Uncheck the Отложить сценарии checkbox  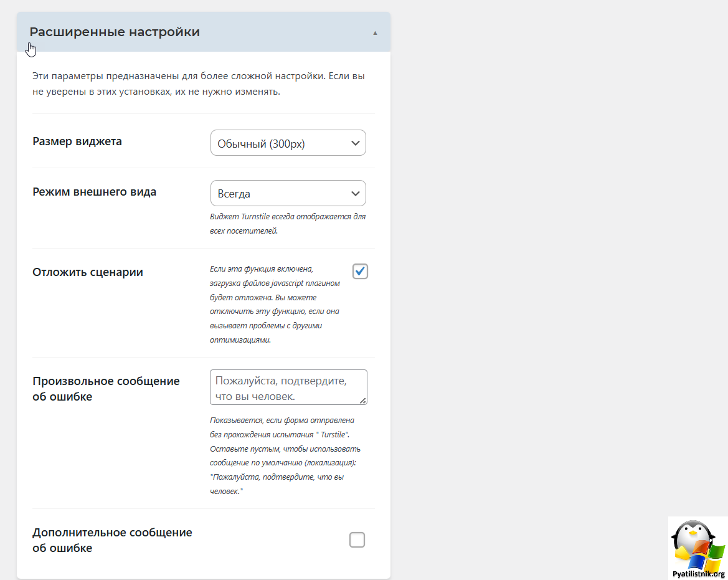click(x=361, y=271)
